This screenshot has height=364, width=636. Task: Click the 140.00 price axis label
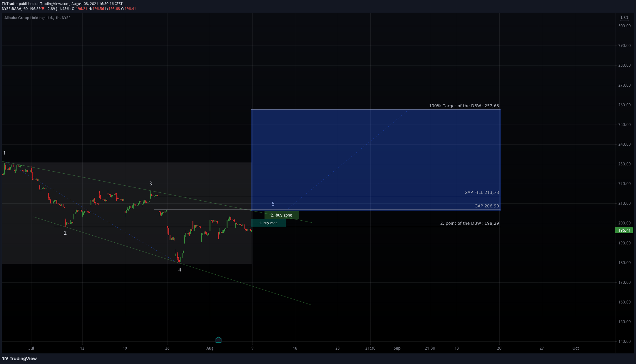(x=624, y=341)
